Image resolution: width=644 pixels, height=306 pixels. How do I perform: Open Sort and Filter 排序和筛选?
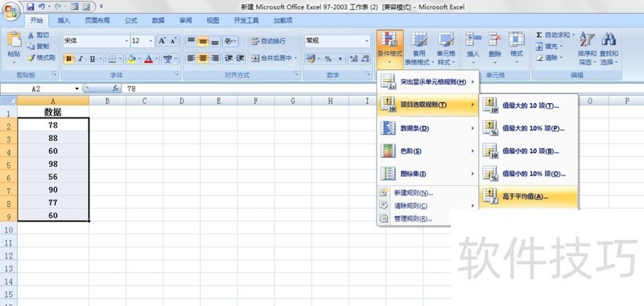point(587,48)
